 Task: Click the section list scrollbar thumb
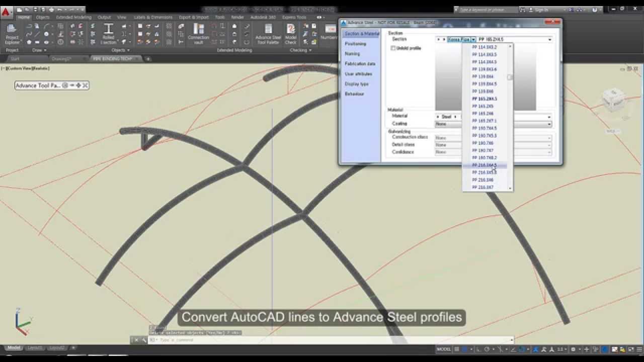pos(510,77)
